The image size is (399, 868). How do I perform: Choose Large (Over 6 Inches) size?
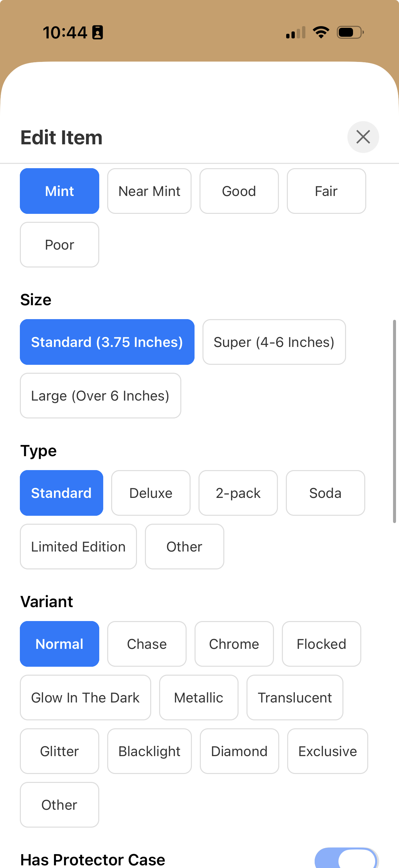click(100, 396)
